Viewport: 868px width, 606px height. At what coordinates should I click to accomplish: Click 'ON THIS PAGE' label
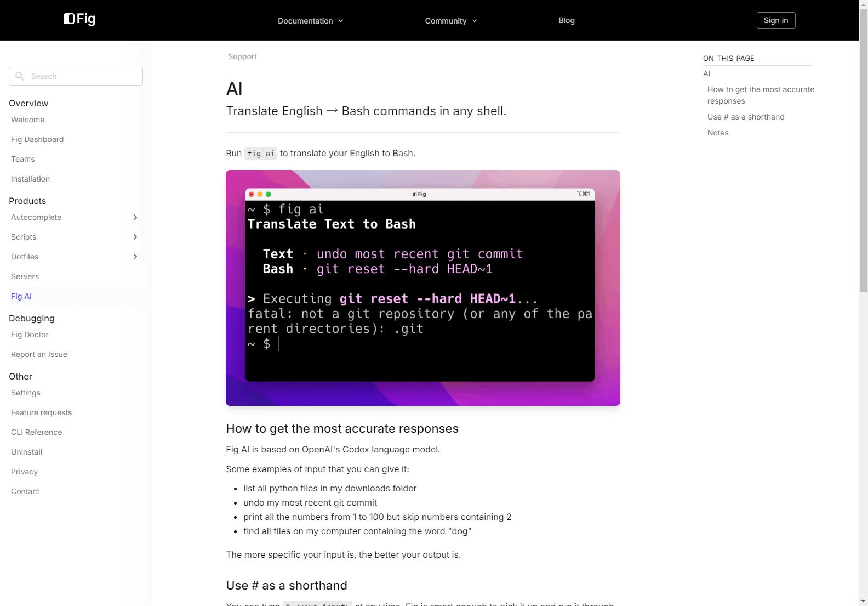(x=729, y=58)
